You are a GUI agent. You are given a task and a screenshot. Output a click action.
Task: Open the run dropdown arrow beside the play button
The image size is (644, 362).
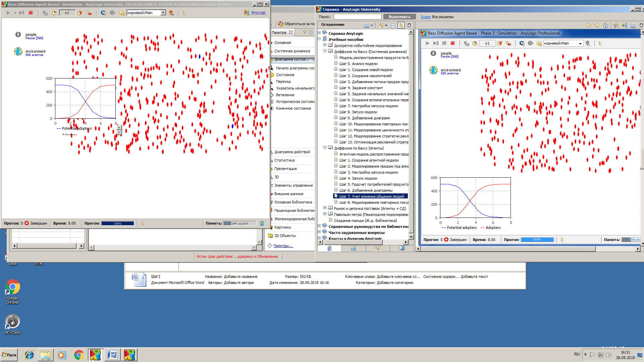[15, 13]
